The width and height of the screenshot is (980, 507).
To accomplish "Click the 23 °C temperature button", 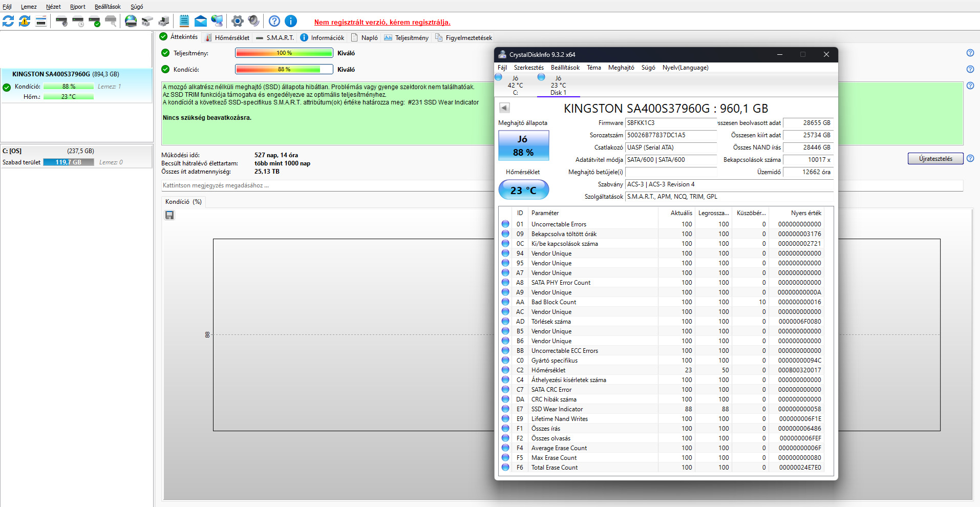I will point(523,190).
